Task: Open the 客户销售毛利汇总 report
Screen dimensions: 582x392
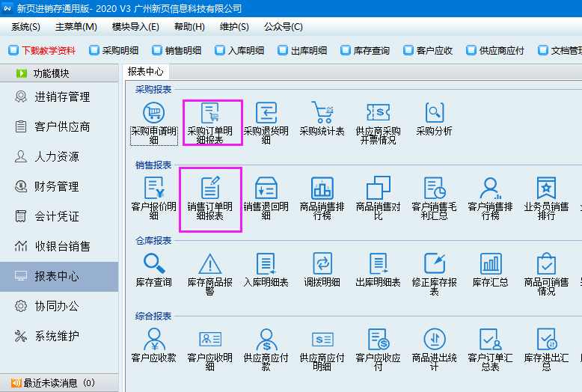Action: pyautogui.click(x=435, y=198)
